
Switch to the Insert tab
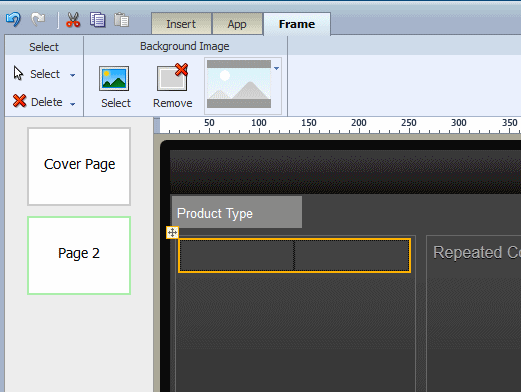[181, 24]
